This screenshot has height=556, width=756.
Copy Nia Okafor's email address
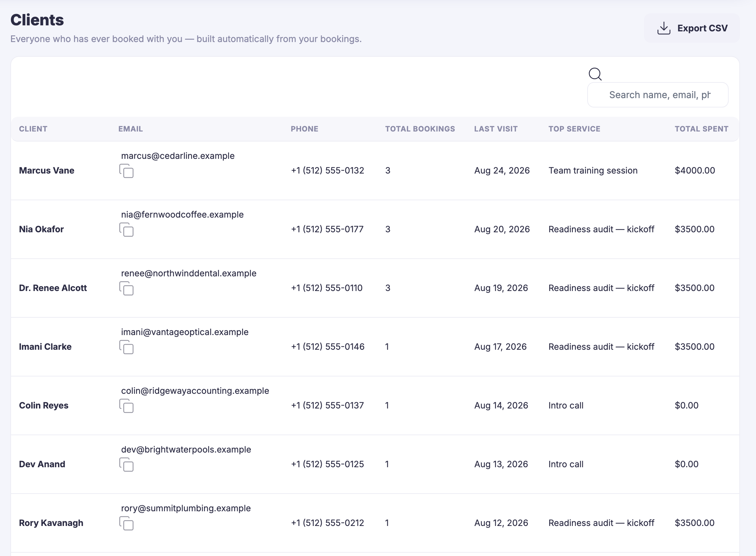(126, 230)
